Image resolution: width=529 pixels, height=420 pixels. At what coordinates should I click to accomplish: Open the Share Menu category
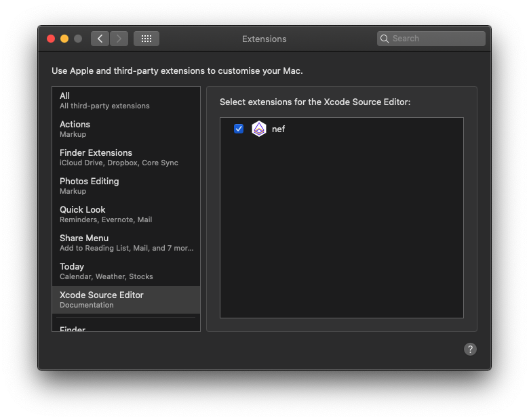coord(126,243)
